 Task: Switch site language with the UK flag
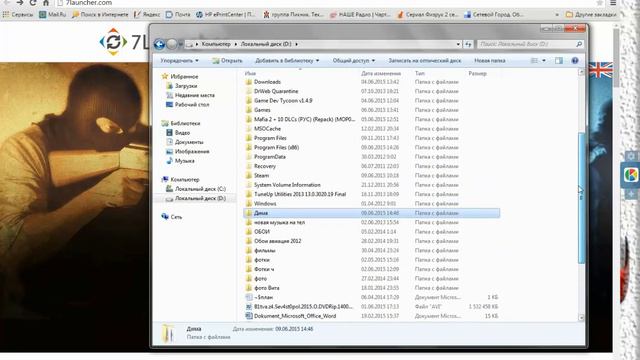600,70
